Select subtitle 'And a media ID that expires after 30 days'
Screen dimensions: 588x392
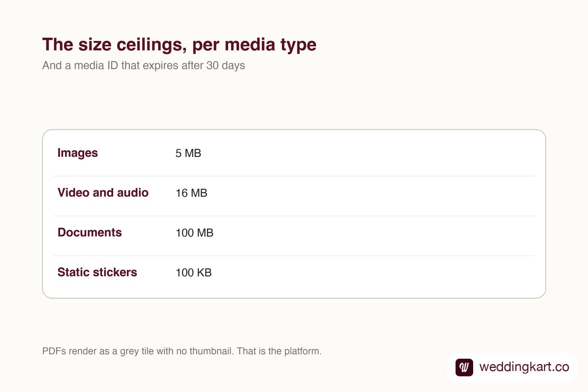144,65
